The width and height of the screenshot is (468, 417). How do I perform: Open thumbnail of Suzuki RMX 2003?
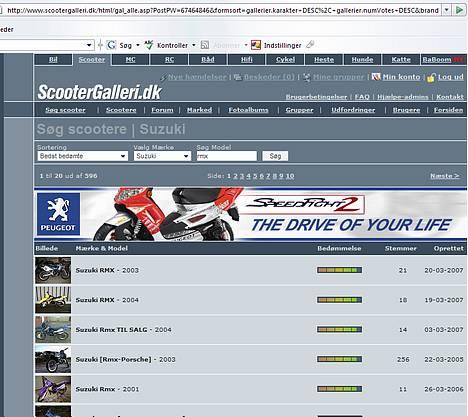(53, 270)
